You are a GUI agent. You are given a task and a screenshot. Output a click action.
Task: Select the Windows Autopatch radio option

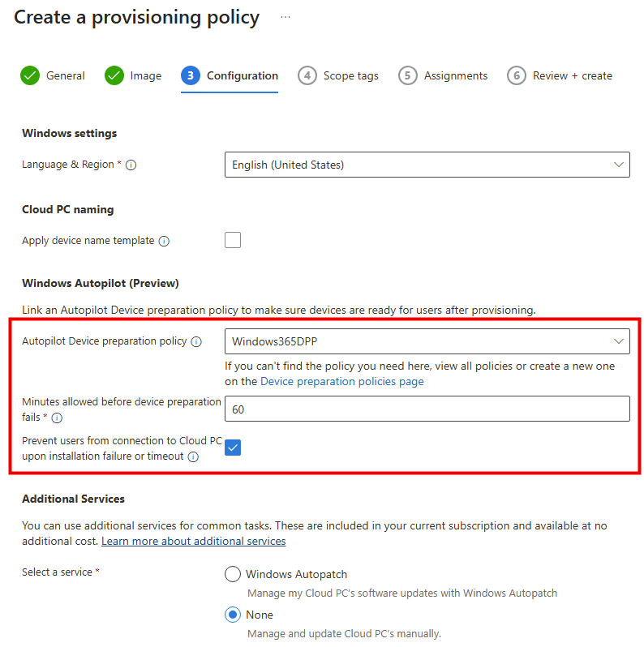tap(233, 574)
